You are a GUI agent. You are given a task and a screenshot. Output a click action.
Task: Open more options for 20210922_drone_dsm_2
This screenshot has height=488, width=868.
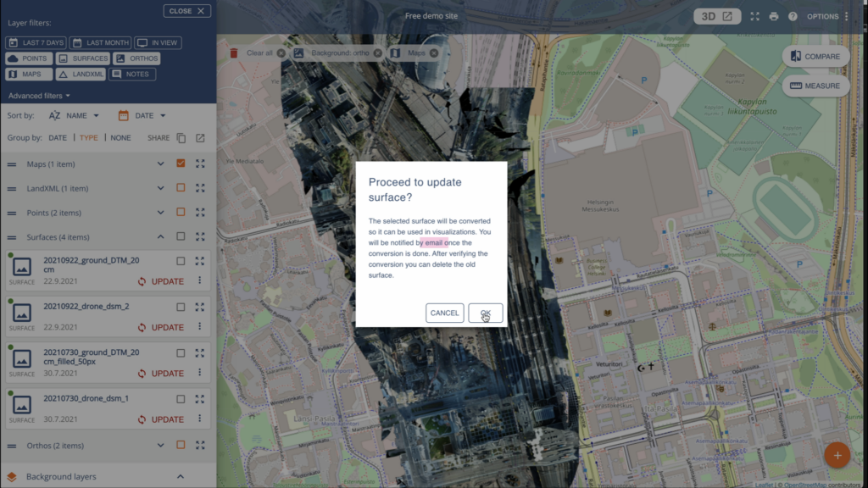coord(200,326)
